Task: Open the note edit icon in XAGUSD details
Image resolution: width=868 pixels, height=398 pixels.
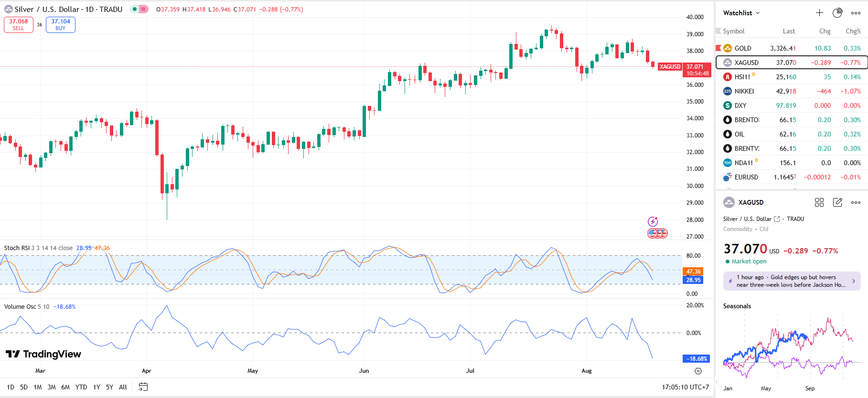Action: pyautogui.click(x=837, y=202)
